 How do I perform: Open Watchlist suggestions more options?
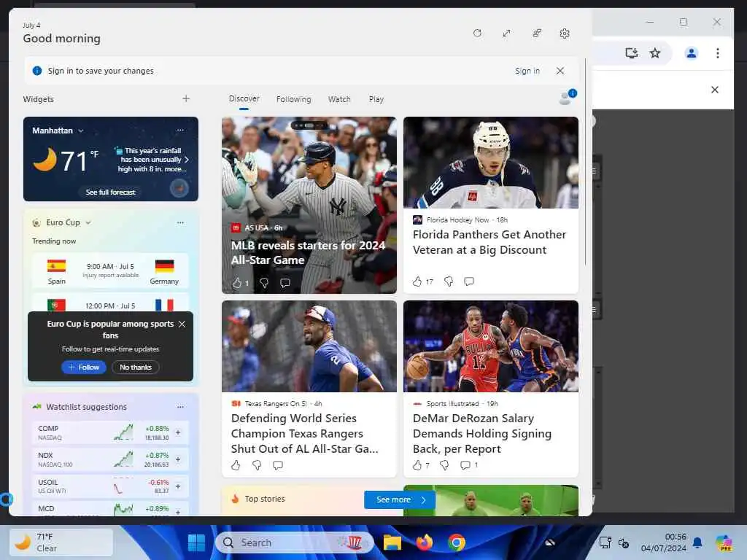pos(180,407)
